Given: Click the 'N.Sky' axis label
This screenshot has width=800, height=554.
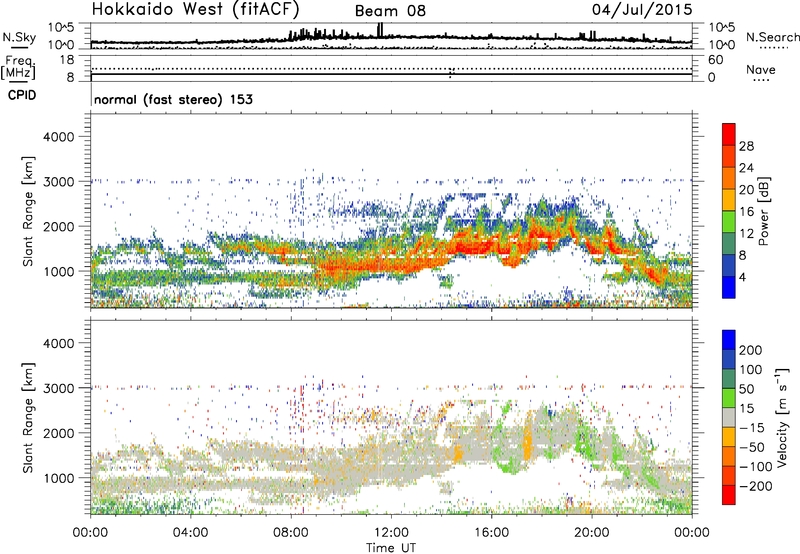Looking at the screenshot, I should (x=19, y=37).
